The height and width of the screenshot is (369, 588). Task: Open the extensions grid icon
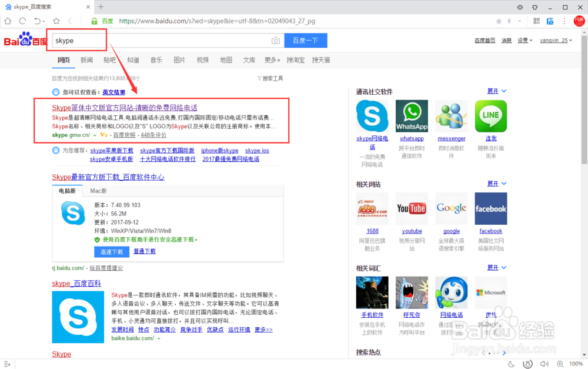537,21
